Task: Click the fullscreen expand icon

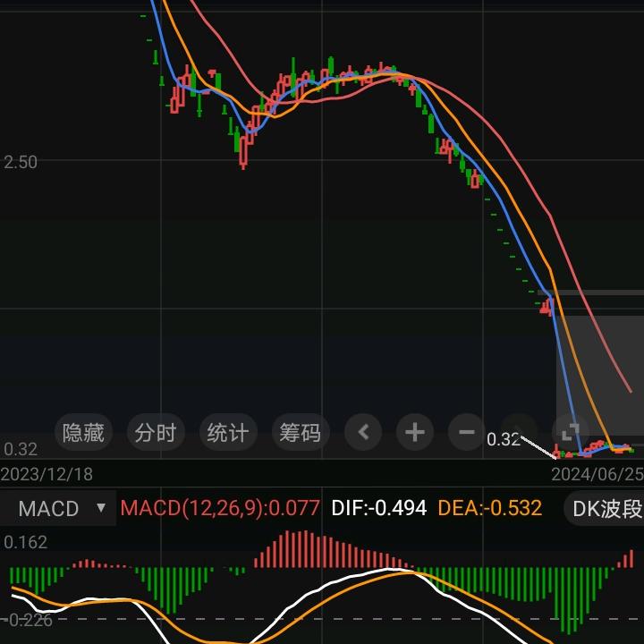Action: [x=569, y=431]
